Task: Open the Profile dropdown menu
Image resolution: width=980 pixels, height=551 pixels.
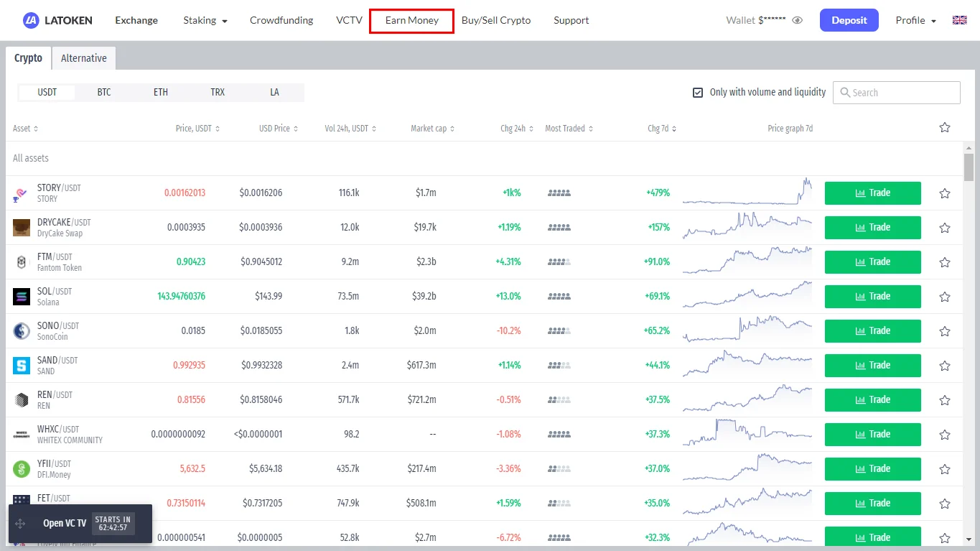Action: pos(916,20)
